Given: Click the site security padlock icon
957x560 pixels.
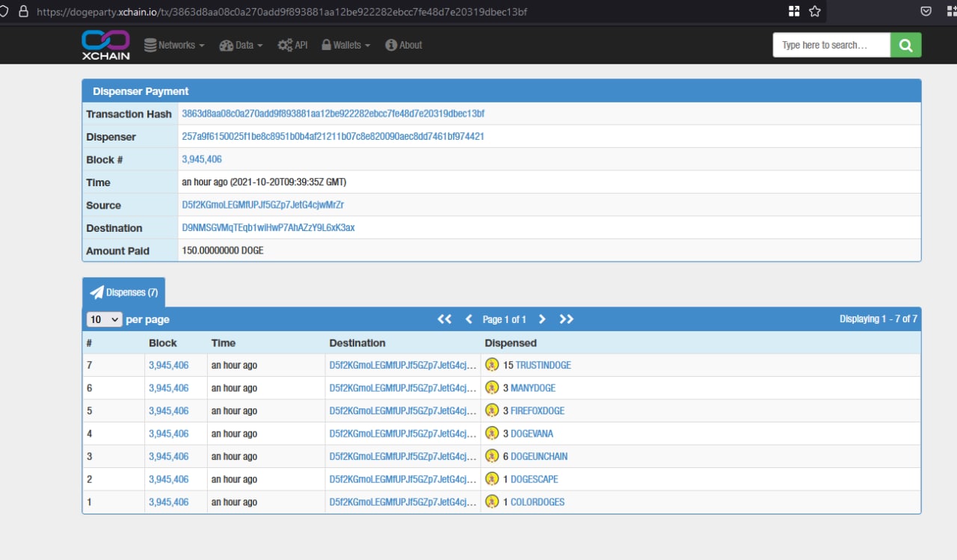Looking at the screenshot, I should click(23, 11).
